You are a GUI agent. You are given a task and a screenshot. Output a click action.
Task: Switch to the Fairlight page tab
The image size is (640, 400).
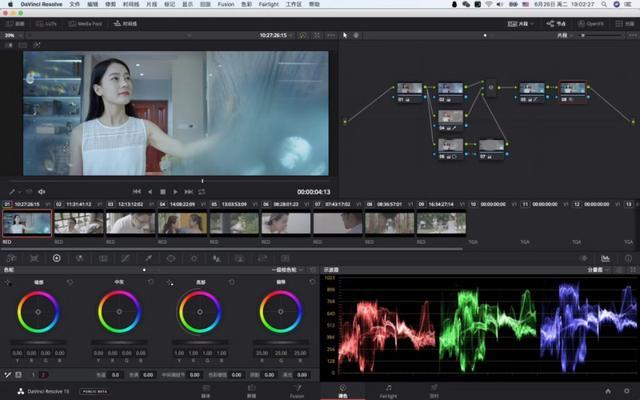coord(387,389)
